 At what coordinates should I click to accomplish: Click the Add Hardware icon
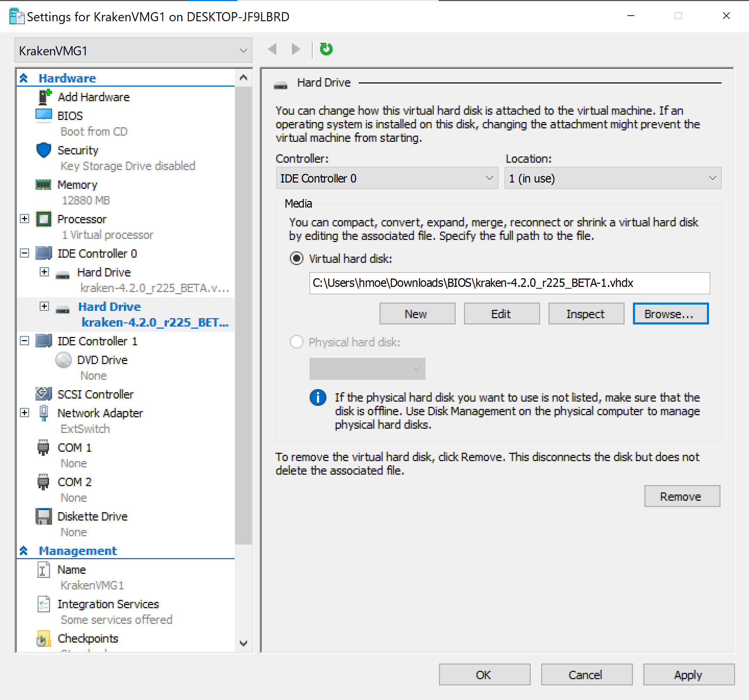tap(44, 97)
